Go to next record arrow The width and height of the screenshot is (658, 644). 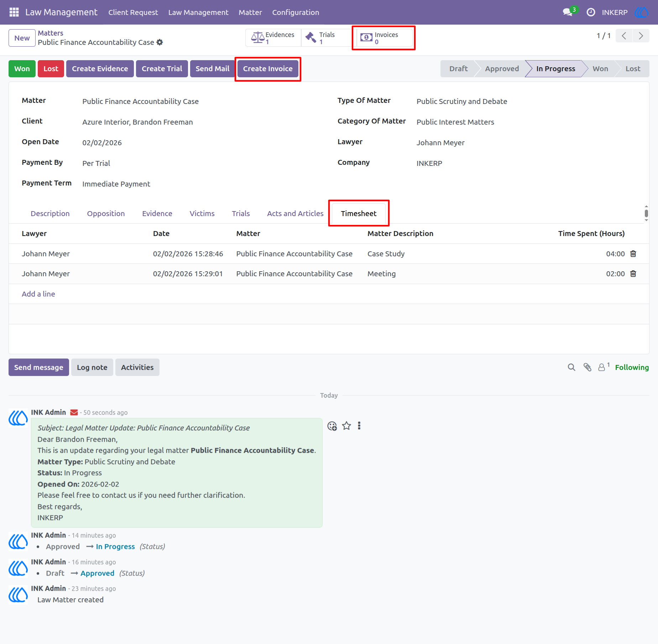(x=641, y=36)
